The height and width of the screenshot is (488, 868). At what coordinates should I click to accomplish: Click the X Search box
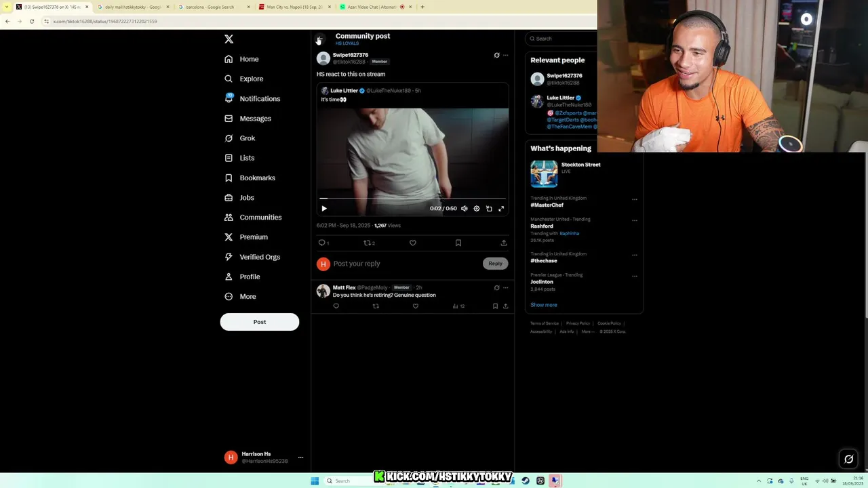click(x=563, y=39)
